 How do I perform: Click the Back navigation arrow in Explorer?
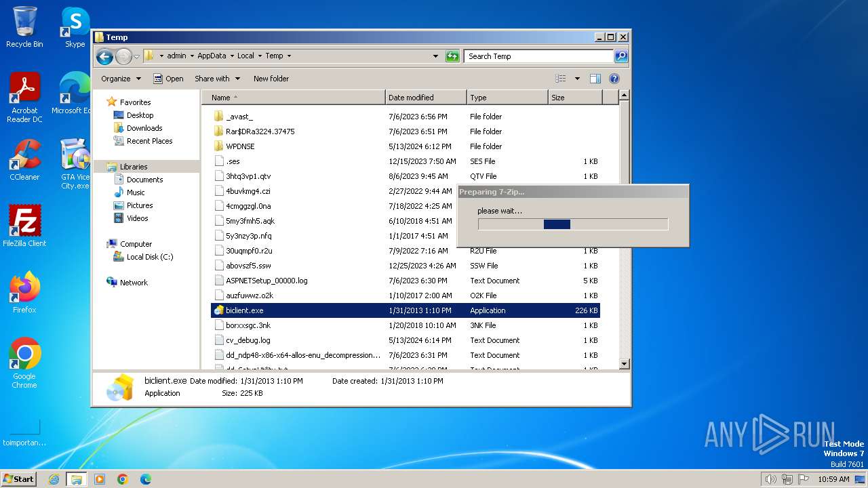104,56
